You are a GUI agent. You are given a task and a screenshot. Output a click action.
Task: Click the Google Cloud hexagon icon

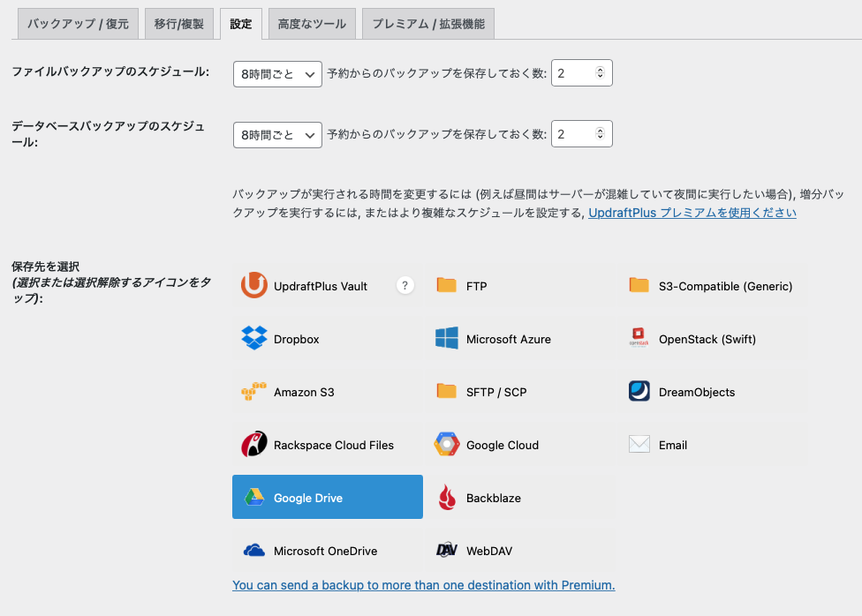pyautogui.click(x=446, y=444)
